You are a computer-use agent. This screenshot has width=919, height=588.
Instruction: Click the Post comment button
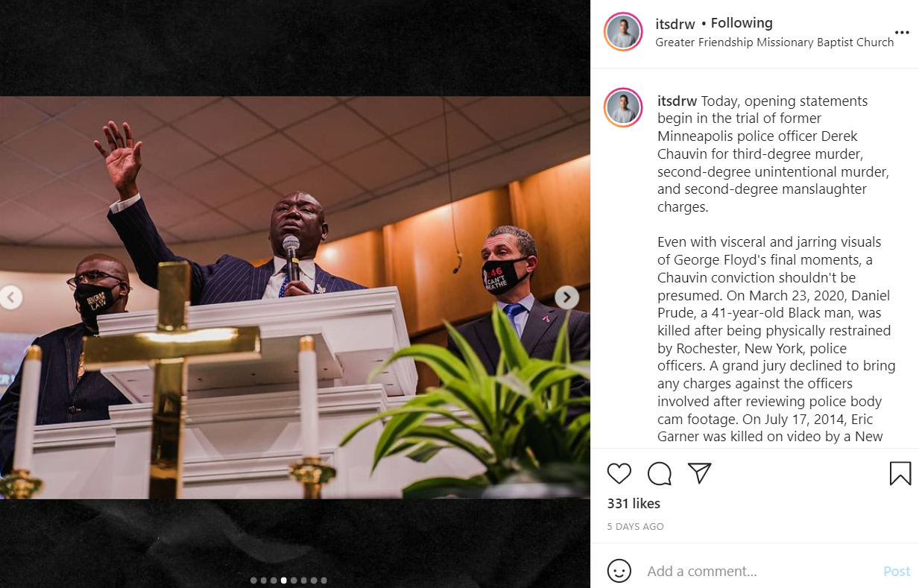coord(897,571)
